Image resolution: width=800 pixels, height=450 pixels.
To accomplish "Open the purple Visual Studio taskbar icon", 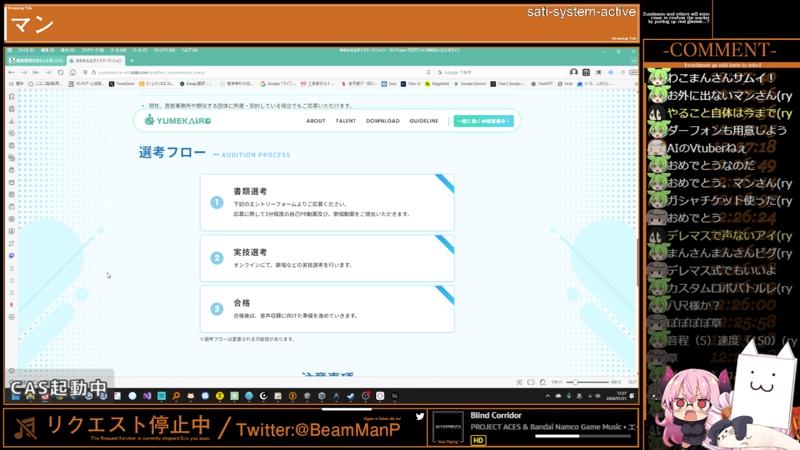I will (x=147, y=396).
